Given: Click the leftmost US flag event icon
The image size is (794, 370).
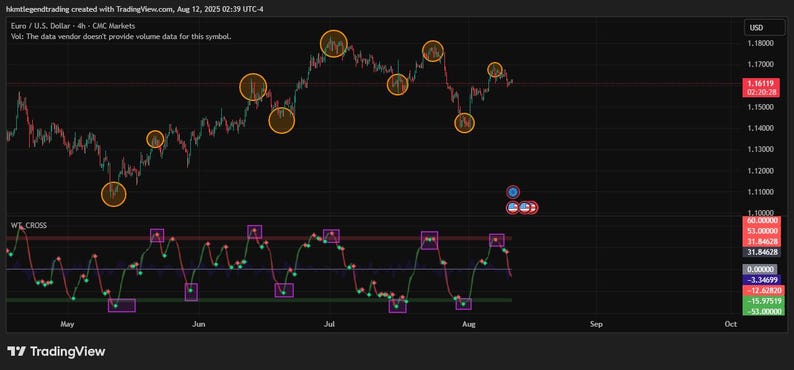Looking at the screenshot, I should click(513, 207).
